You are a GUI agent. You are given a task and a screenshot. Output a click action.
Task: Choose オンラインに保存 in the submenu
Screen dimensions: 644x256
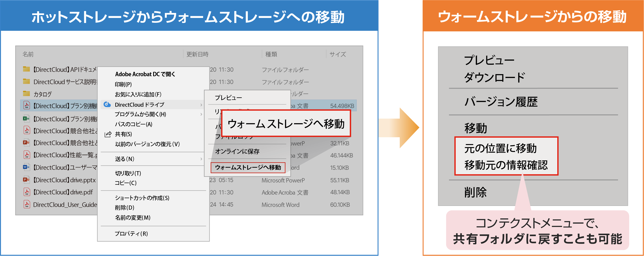[237, 151]
